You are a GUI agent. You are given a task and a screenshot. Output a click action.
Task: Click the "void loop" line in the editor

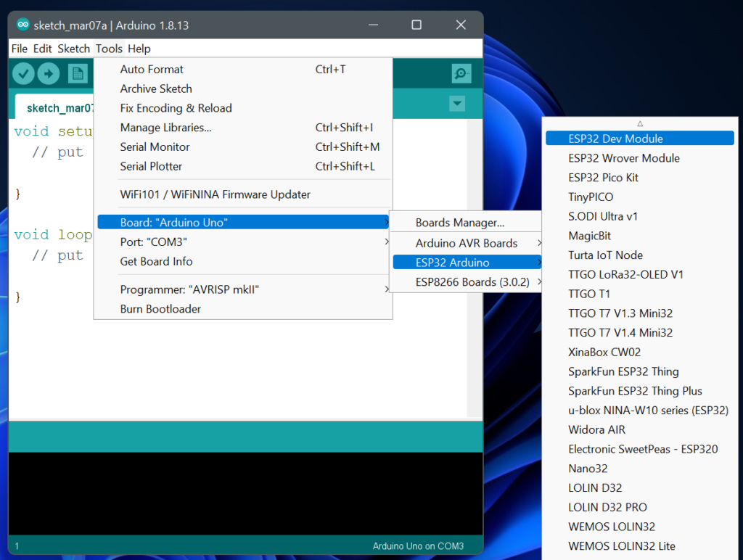click(52, 234)
